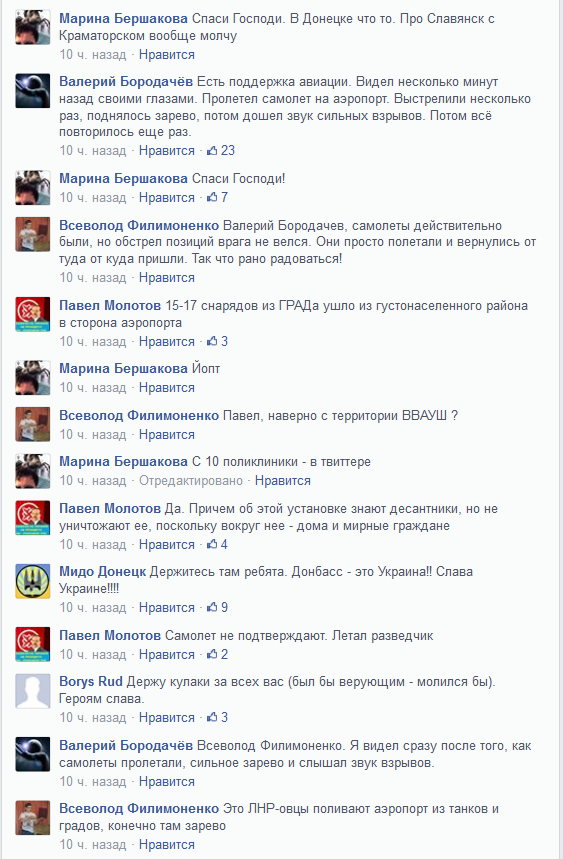Open Павел Молотов name on Самолет comment
Image resolution: width=563 pixels, height=859 pixels.
pyautogui.click(x=110, y=635)
